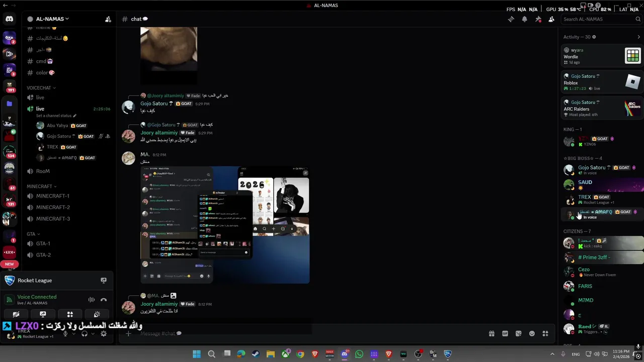Collapse the VOICECHAT category
The height and width of the screenshot is (362, 644).
41,88
